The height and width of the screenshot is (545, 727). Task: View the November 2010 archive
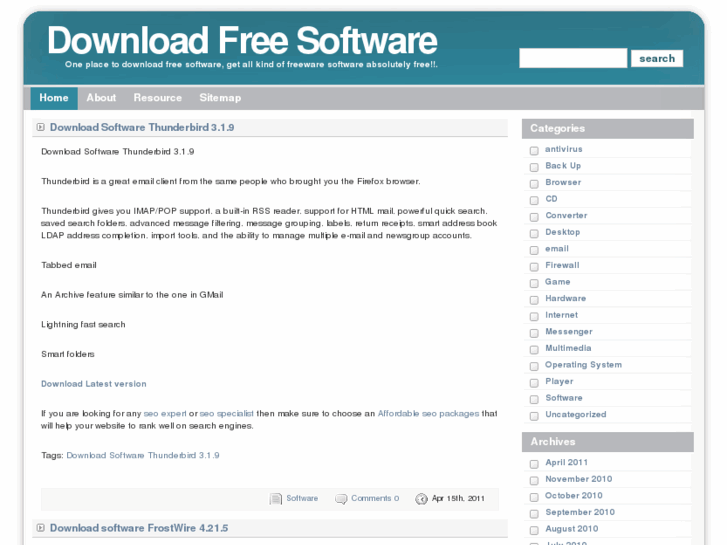coord(579,479)
